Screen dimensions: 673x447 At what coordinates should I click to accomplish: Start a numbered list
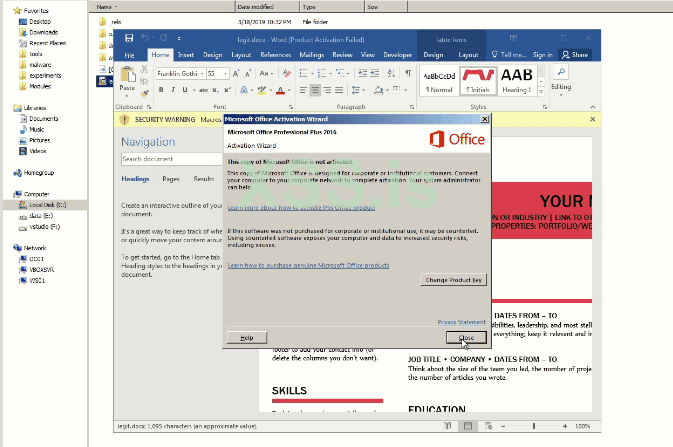tap(321, 74)
